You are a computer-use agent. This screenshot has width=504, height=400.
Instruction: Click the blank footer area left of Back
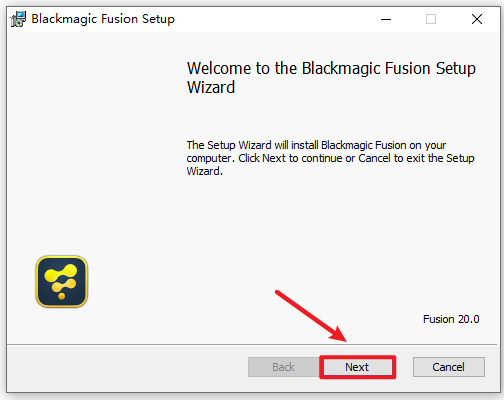127,367
